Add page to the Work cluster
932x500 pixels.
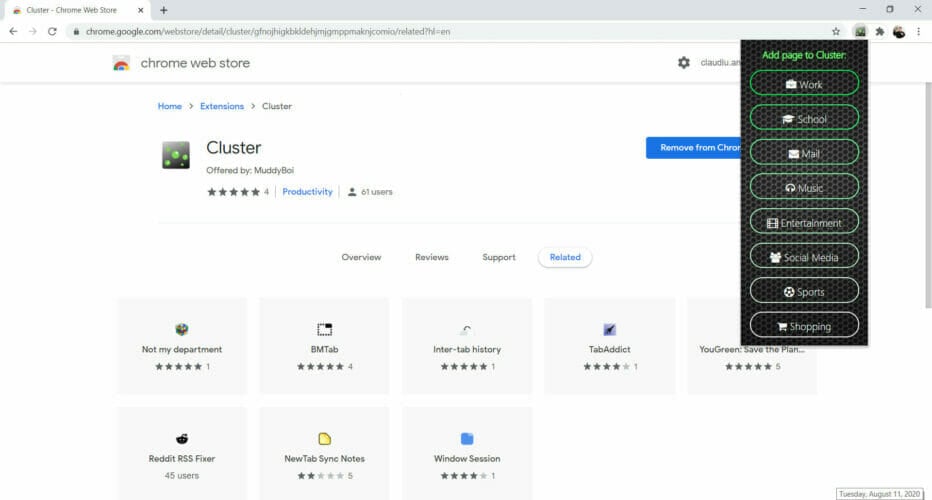[804, 84]
